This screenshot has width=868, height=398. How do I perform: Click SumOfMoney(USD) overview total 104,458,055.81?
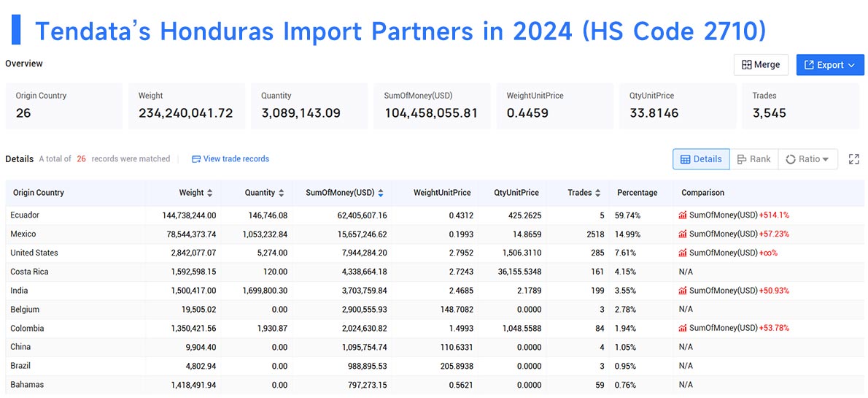[430, 114]
